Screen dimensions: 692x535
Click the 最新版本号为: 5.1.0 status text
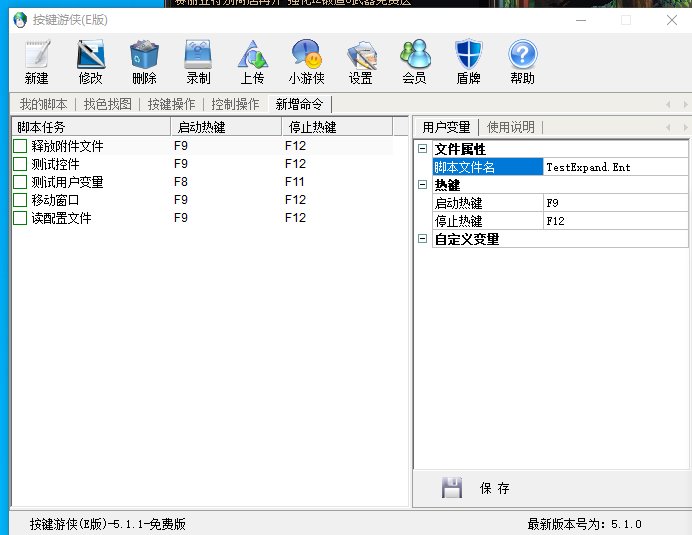pyautogui.click(x=584, y=524)
